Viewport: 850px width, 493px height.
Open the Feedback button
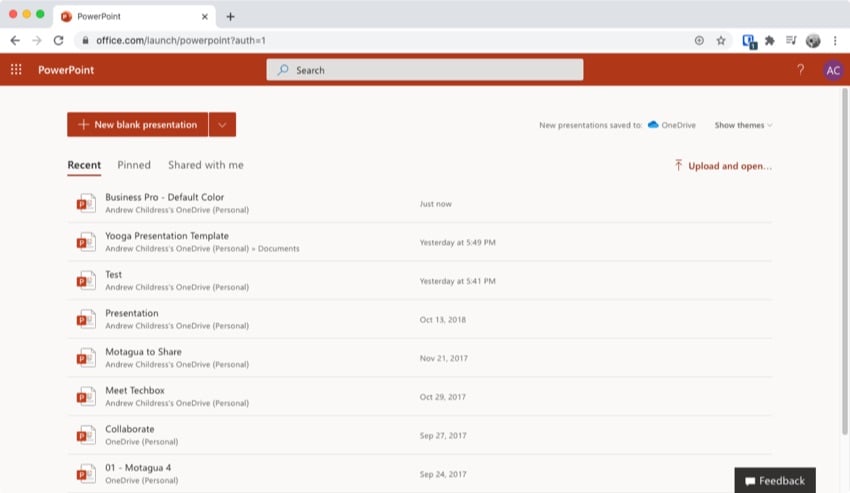coord(775,481)
